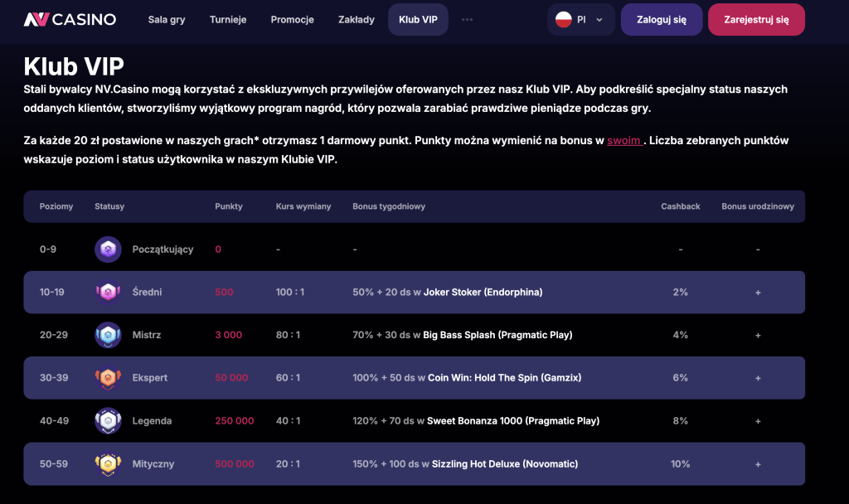Click the Big Bass Splash bonus text

[497, 335]
